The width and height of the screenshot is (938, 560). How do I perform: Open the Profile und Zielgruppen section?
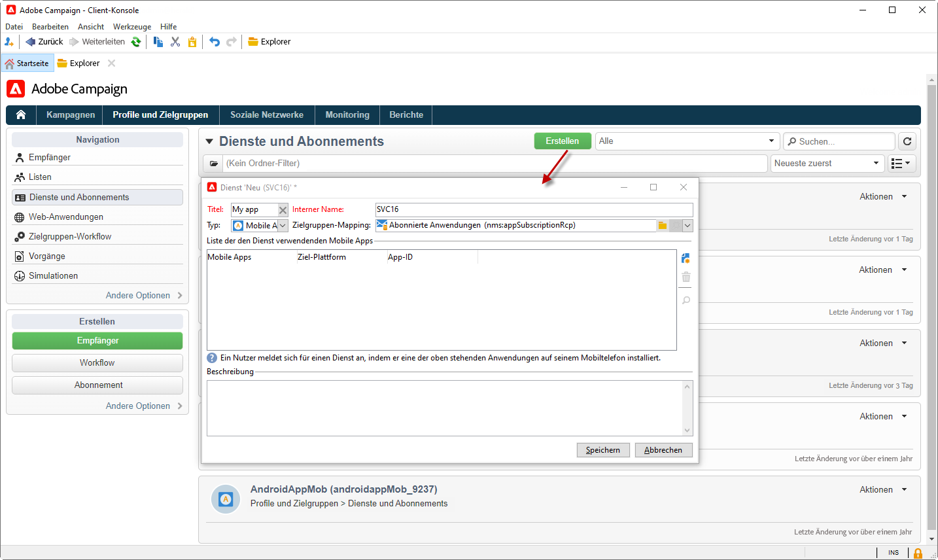click(160, 115)
